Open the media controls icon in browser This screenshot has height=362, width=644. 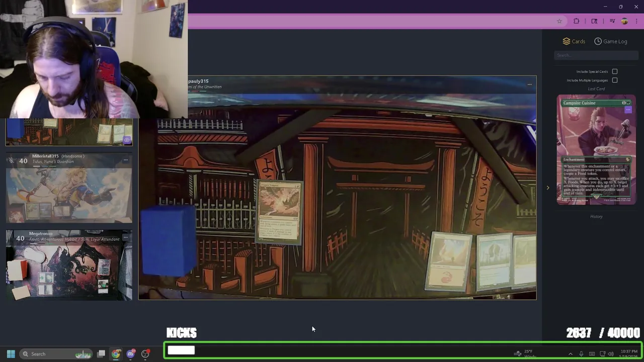coord(612,21)
